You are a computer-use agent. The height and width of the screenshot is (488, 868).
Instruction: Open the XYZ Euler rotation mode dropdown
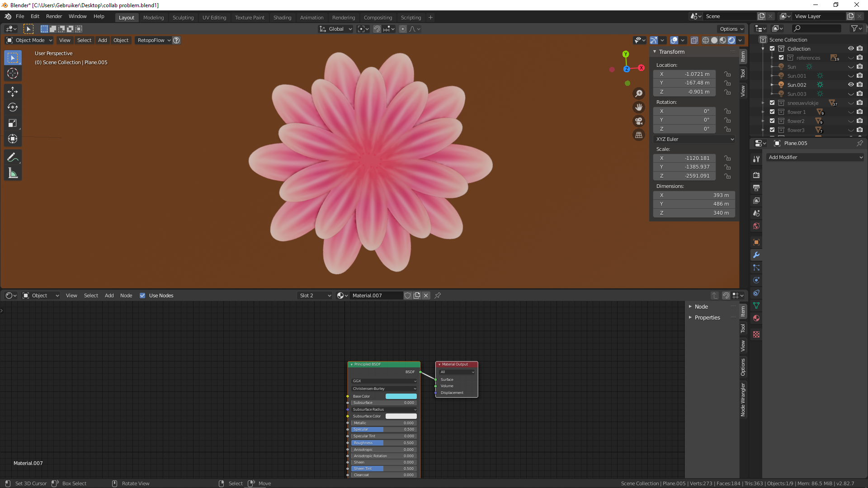(x=694, y=139)
